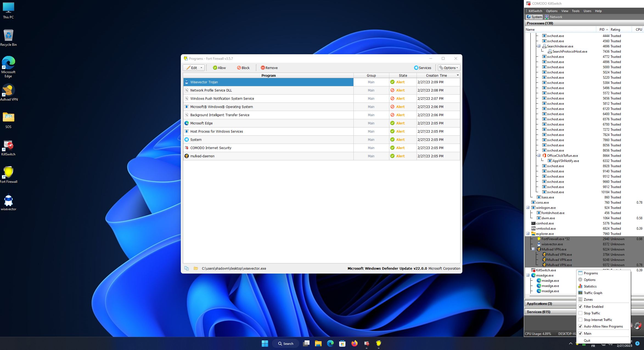644x350 pixels.
Task: Open the Tools menu in KillSwitch
Action: tap(576, 11)
